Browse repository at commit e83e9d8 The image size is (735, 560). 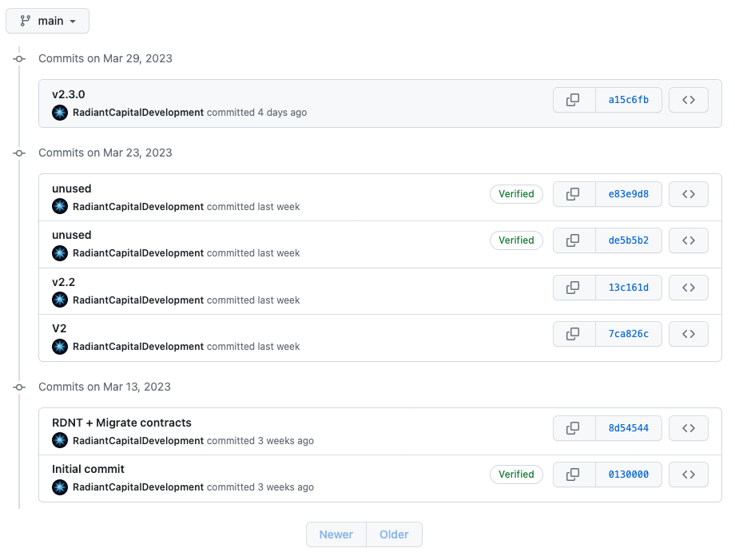[x=688, y=194]
